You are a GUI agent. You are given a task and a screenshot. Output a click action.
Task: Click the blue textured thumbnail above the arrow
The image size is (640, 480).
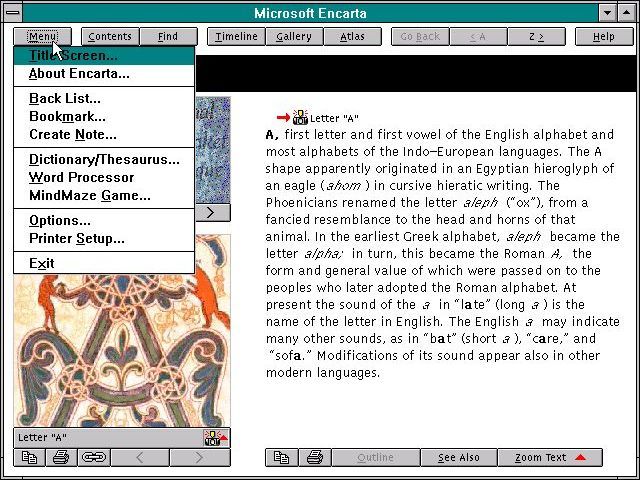click(213, 149)
